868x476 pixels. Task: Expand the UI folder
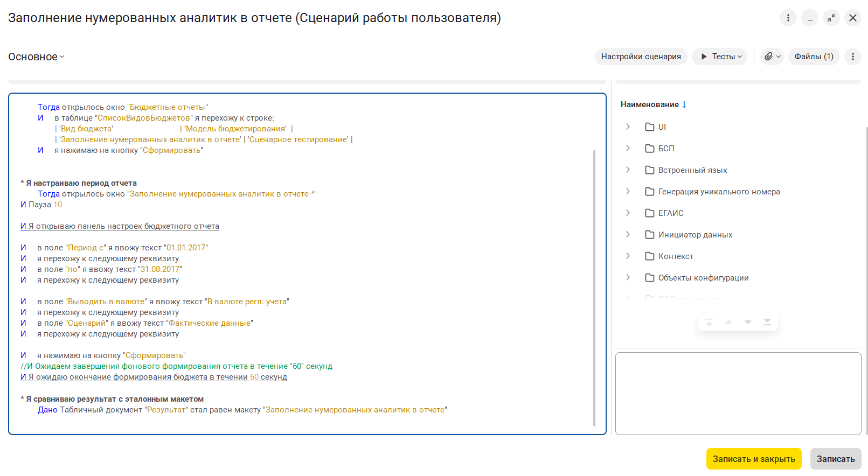click(x=628, y=127)
